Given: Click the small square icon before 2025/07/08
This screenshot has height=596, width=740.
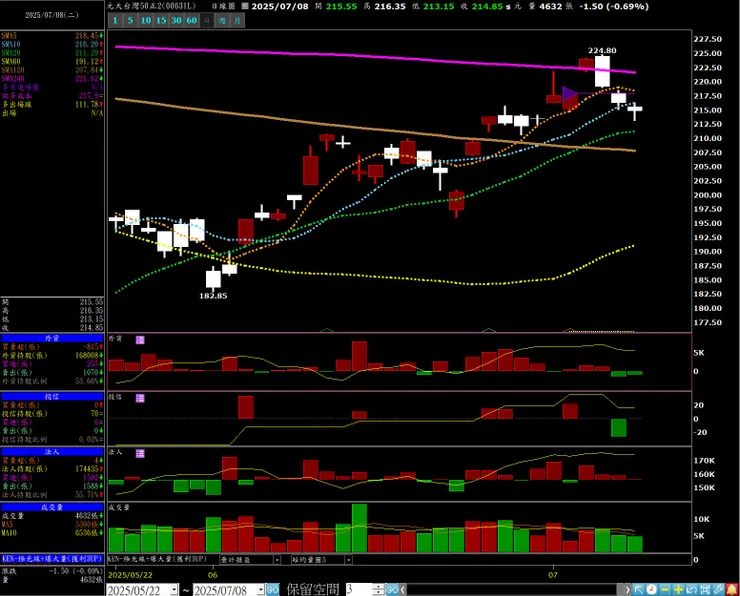Looking at the screenshot, I should click(245, 7).
